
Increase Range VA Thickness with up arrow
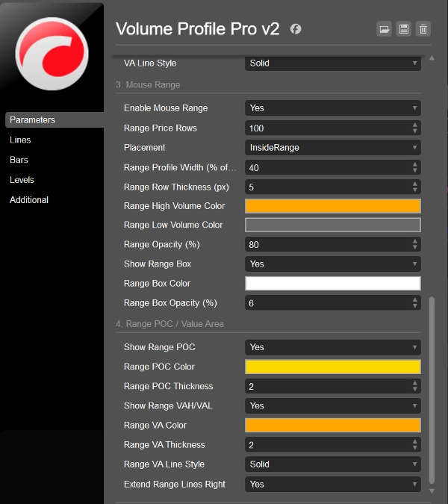coord(415,441)
